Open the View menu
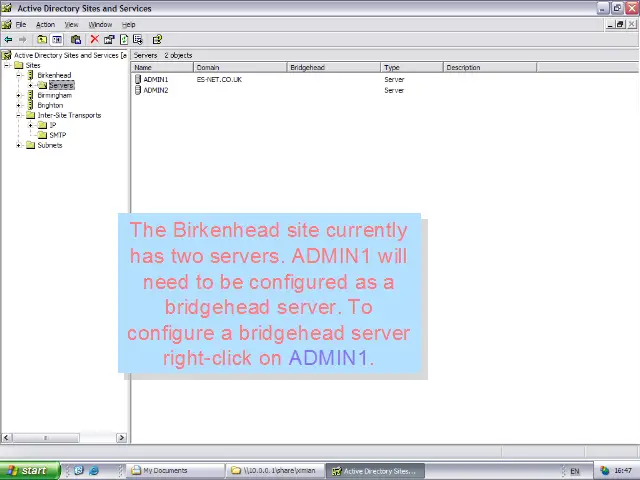 tap(71, 24)
